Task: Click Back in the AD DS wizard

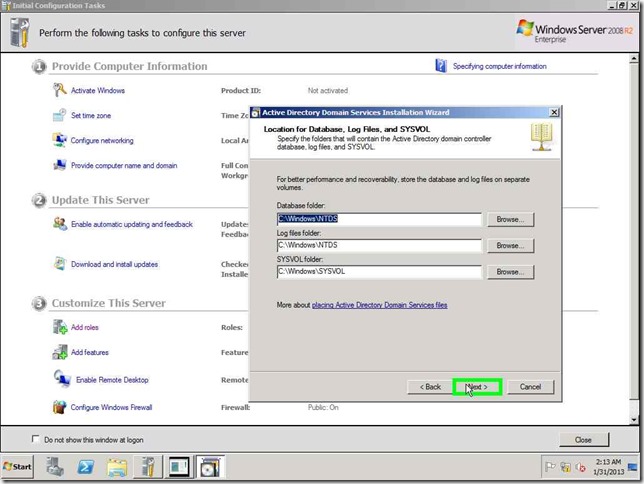Action: pos(430,387)
